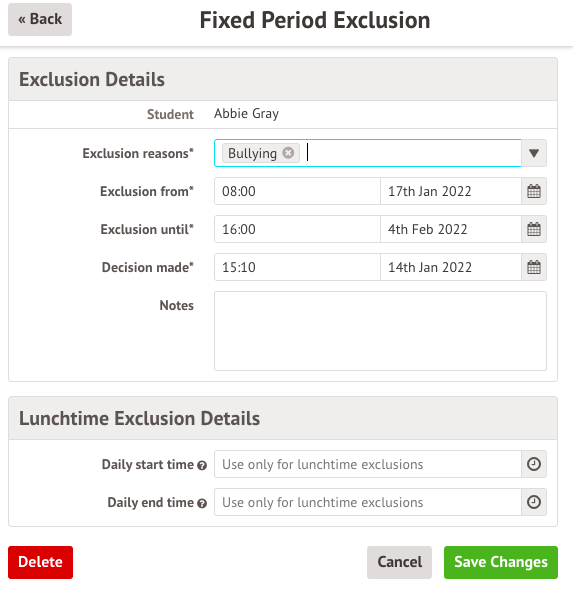
Task: Show help for Daily start time
Action: click(202, 465)
